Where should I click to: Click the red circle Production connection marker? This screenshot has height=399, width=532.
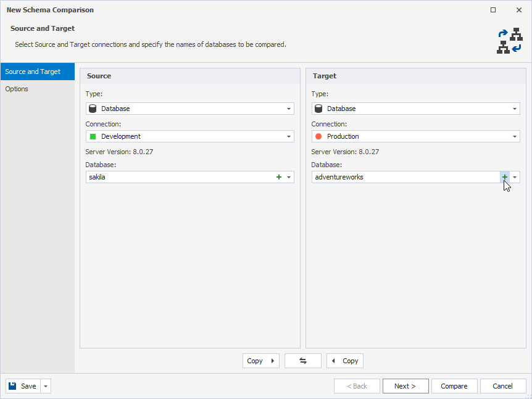point(318,136)
